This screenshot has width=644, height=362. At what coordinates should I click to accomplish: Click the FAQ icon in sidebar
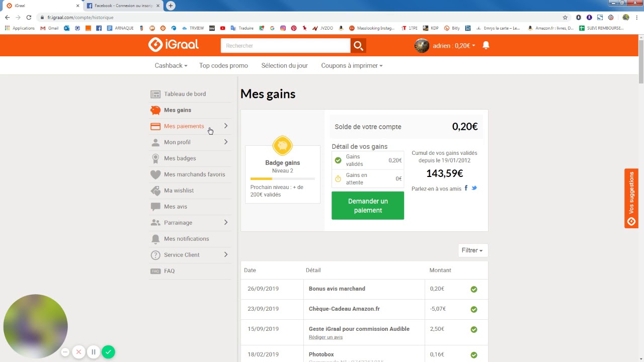(155, 271)
